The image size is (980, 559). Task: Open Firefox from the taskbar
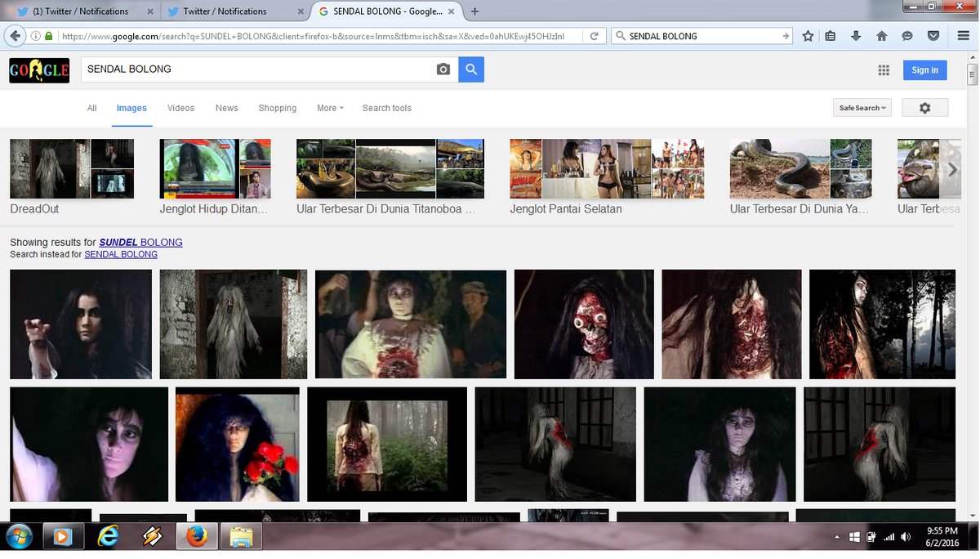(195, 537)
